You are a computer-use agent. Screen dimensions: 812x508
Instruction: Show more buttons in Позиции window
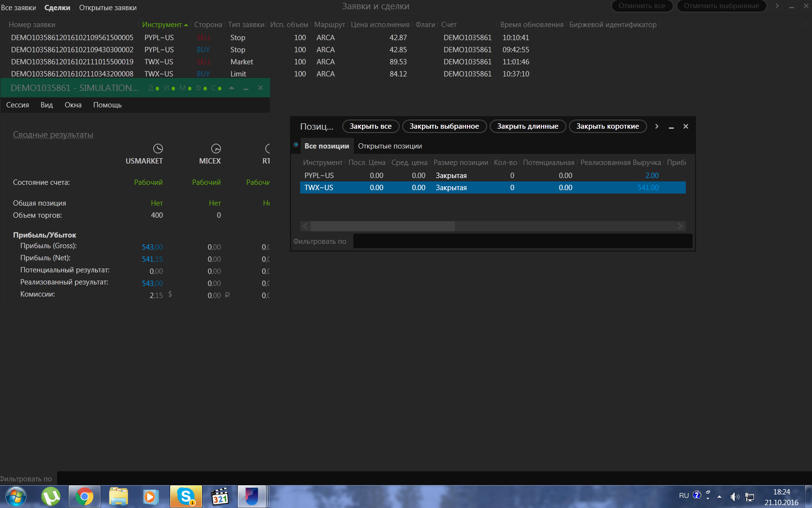656,126
